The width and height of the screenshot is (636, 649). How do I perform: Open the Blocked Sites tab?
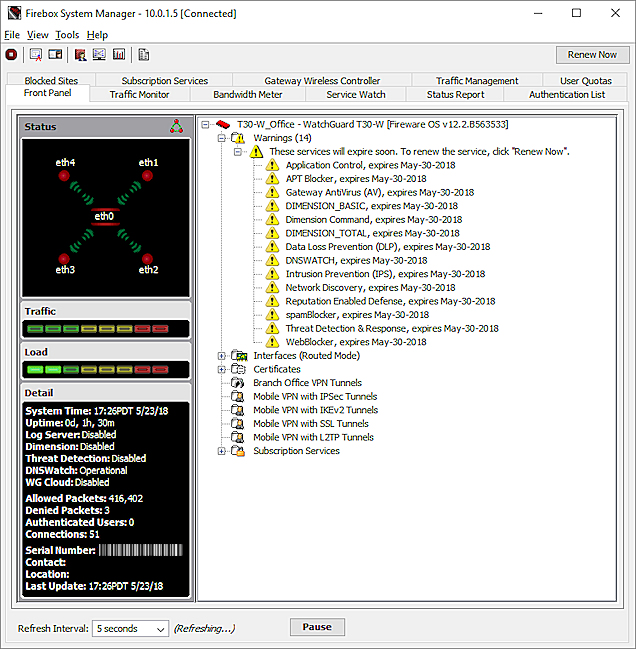(51, 81)
